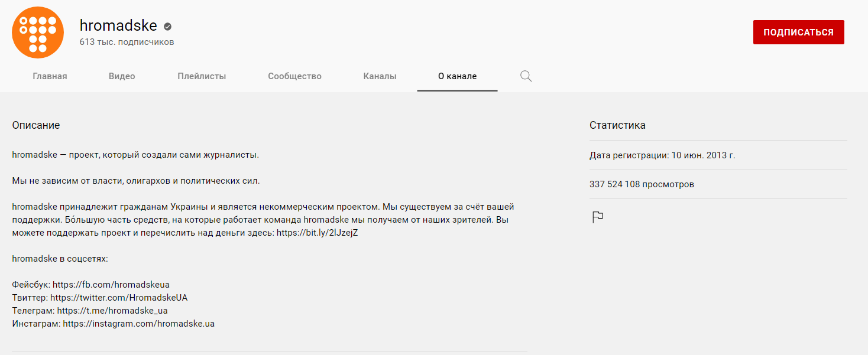
Task: Click the Мы не зависим от власти line
Action: 136,181
